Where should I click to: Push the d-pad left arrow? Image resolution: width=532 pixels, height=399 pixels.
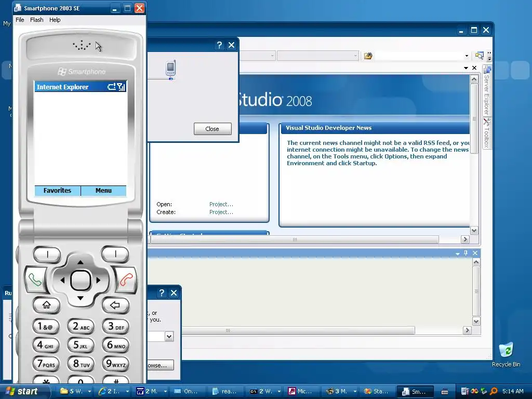(x=62, y=280)
